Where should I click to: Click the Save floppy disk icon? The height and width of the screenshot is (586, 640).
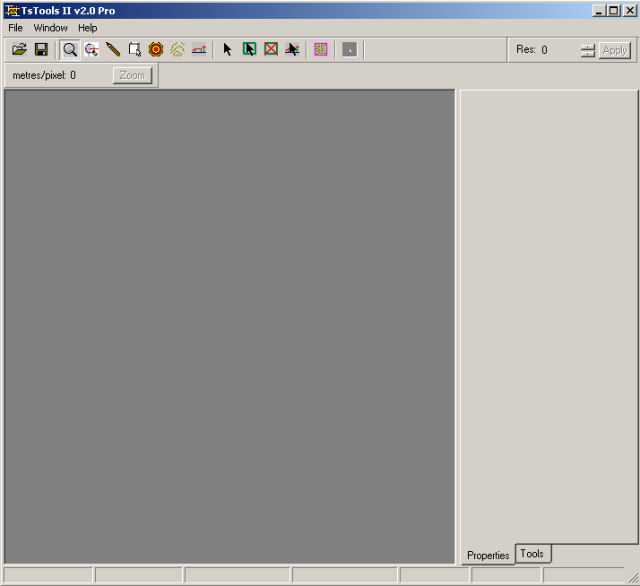tap(41, 49)
